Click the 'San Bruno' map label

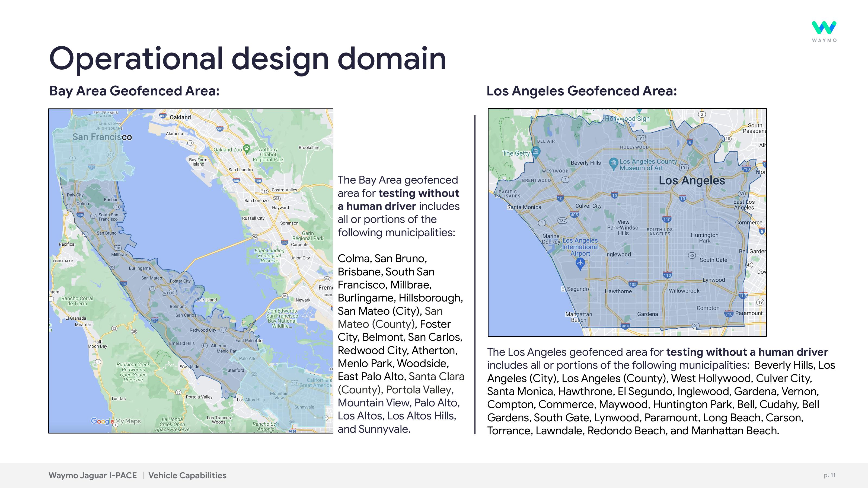pyautogui.click(x=107, y=233)
